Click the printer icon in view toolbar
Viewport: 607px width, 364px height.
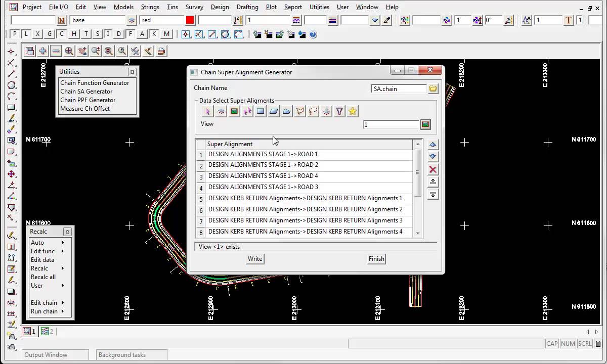click(x=161, y=51)
